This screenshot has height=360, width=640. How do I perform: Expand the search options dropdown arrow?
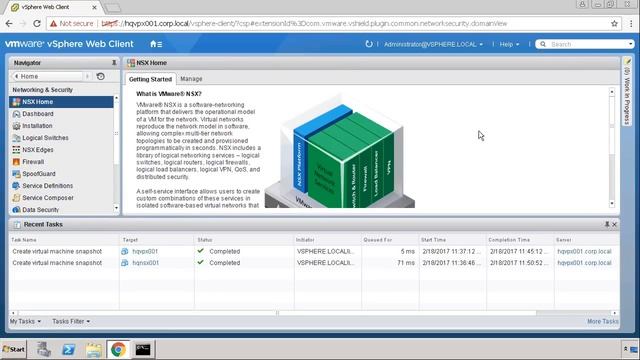631,44
